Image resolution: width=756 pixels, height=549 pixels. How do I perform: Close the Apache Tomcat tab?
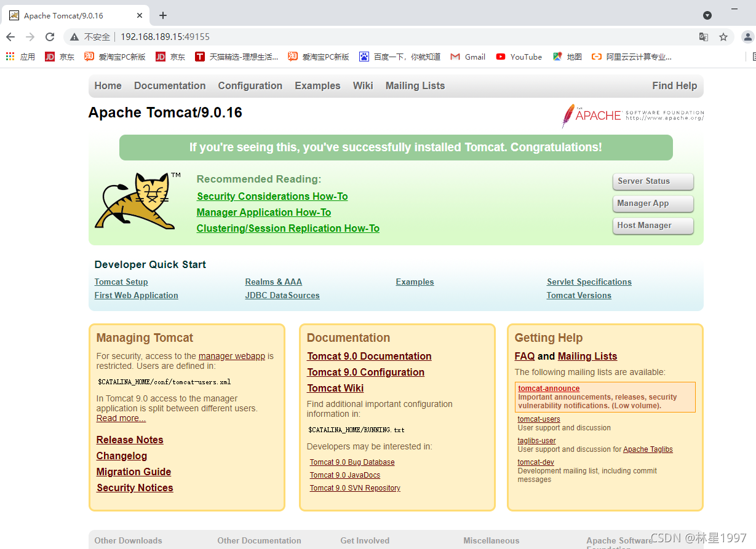pos(140,15)
